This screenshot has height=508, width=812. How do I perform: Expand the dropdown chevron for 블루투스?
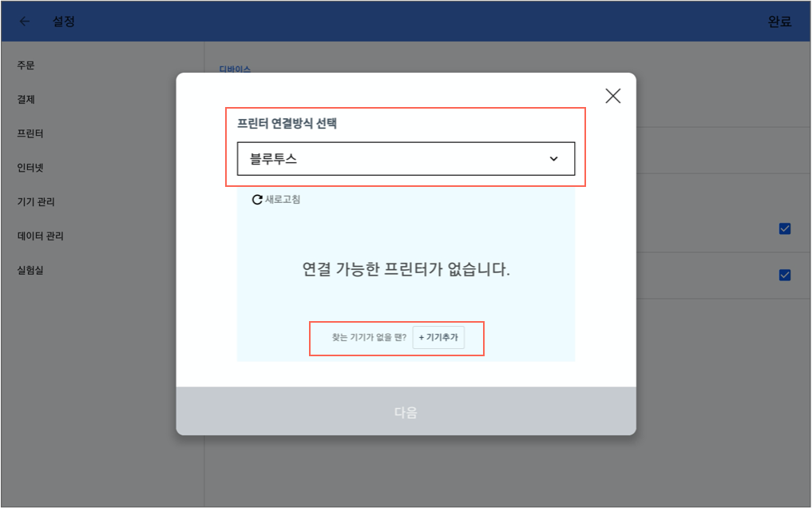553,158
